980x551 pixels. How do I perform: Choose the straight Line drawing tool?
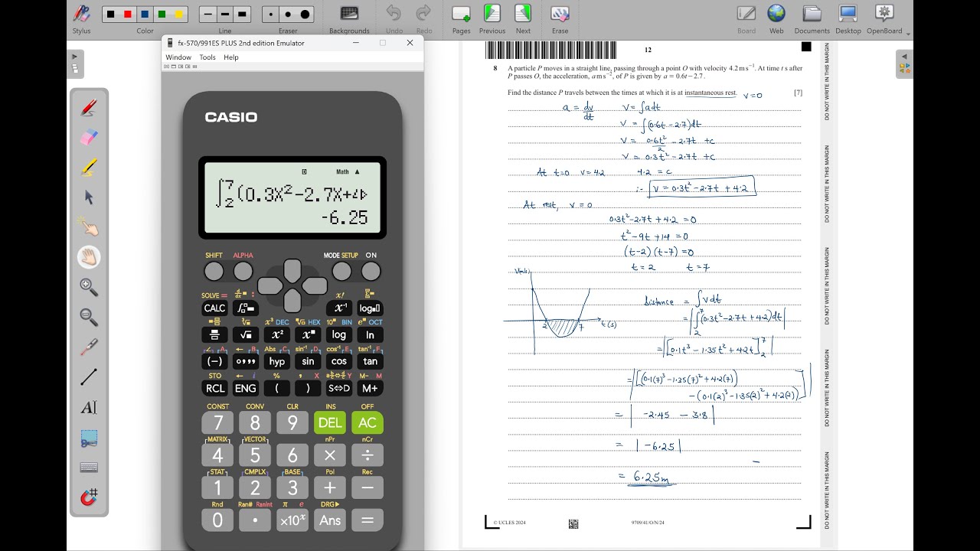point(89,377)
